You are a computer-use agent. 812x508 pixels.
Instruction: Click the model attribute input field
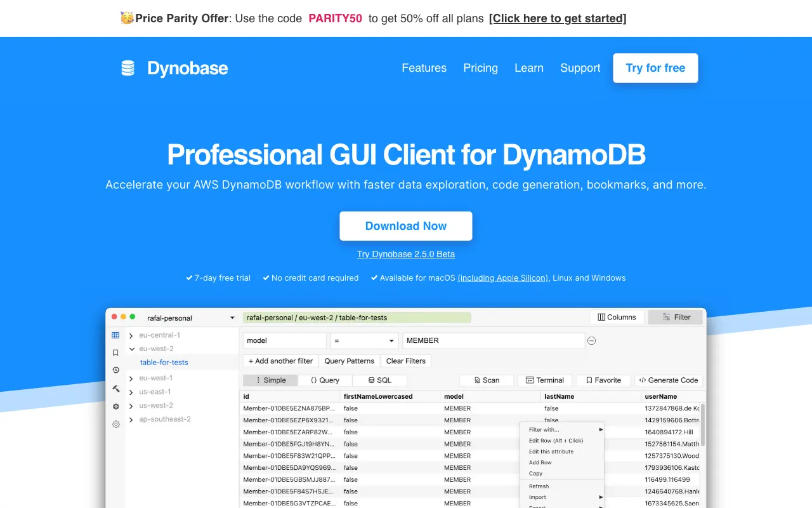[x=285, y=341]
